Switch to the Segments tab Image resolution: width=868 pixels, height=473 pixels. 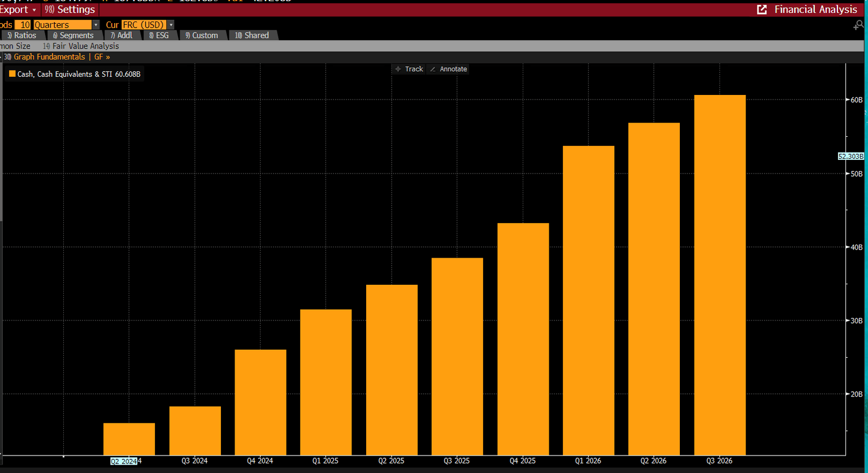pyautogui.click(x=73, y=35)
